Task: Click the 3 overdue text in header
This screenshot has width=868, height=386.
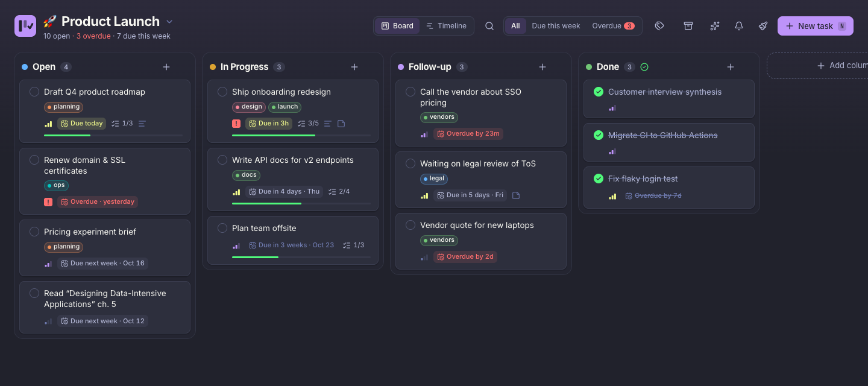Action: (x=93, y=36)
